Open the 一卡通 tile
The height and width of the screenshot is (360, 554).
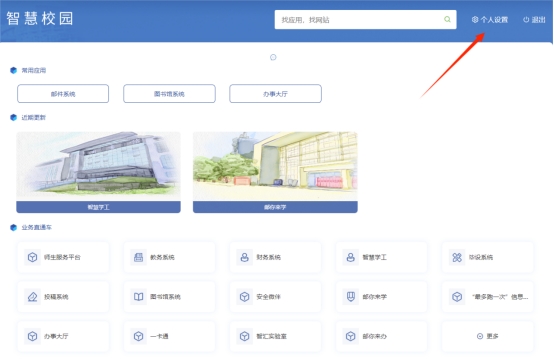tap(169, 336)
